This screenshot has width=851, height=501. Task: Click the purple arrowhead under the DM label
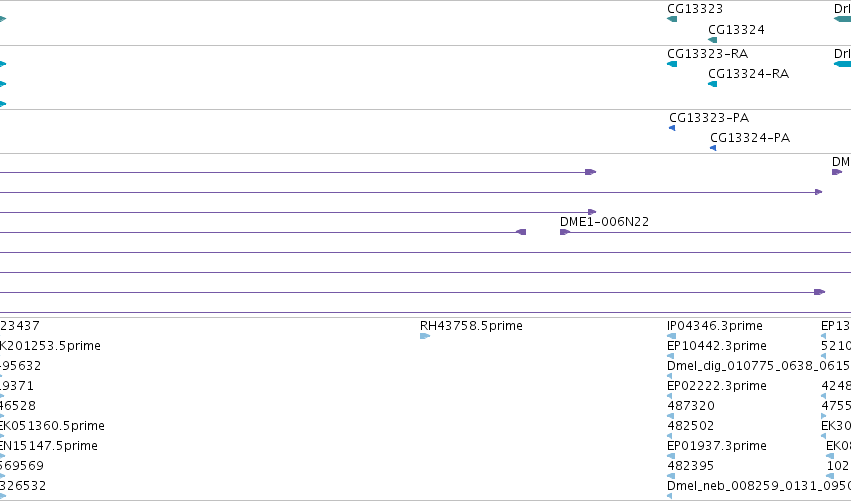(x=837, y=172)
